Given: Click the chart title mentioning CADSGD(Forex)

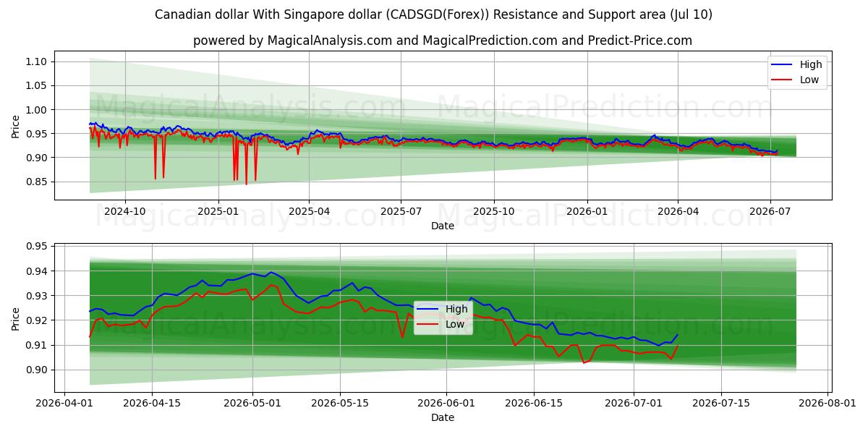Looking at the screenshot, I should point(433,14).
